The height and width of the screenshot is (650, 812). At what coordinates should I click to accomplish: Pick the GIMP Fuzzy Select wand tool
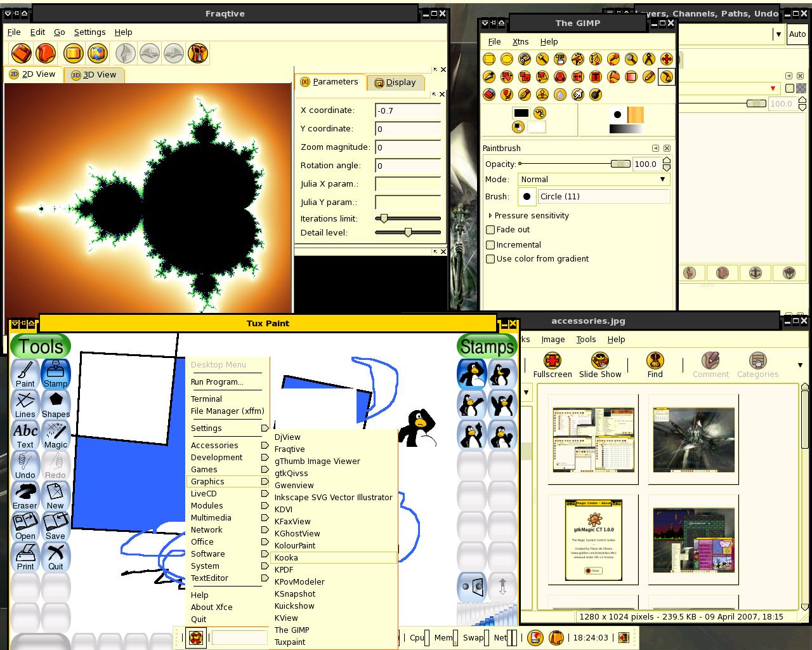coord(542,59)
